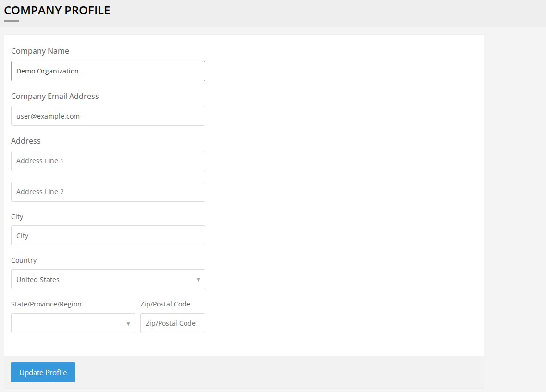Click the Zip/Postal Code input field

pos(173,323)
